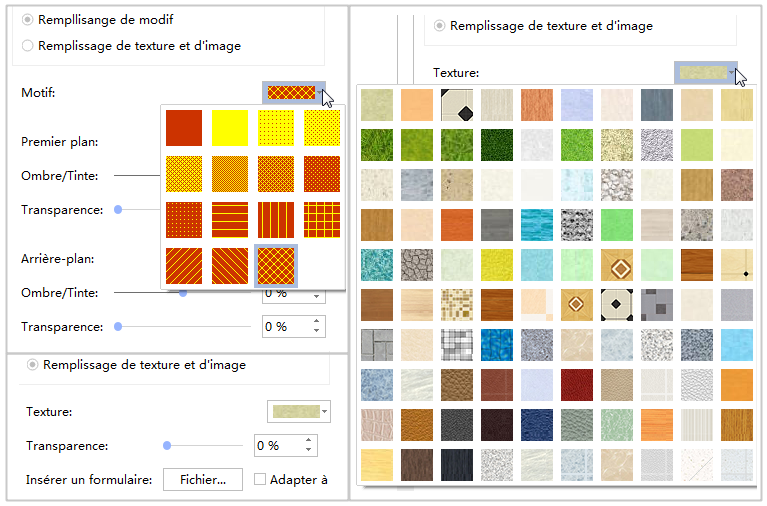Choose the highlighted diagonal crosshatch pattern
The height and width of the screenshot is (506, 767).
275,265
